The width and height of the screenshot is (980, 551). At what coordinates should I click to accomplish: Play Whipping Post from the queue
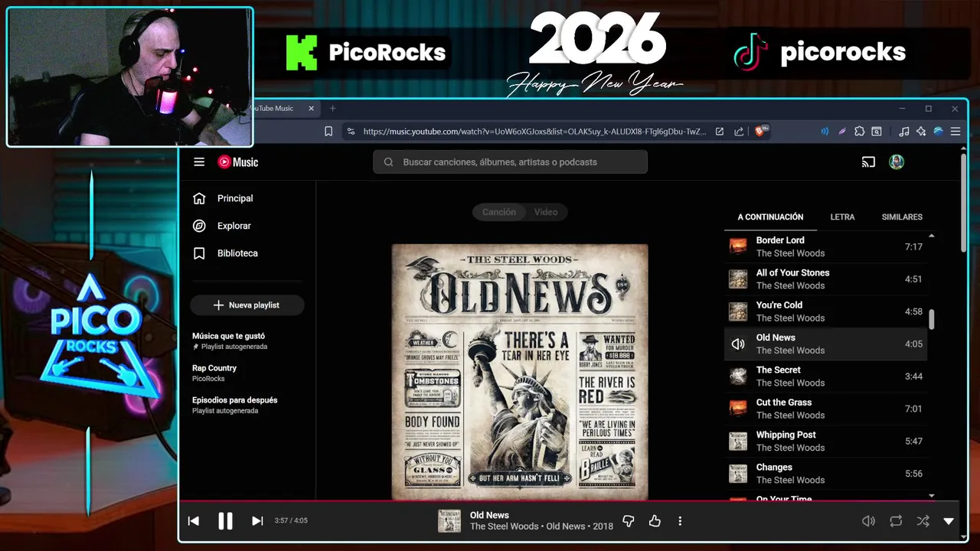click(x=825, y=441)
